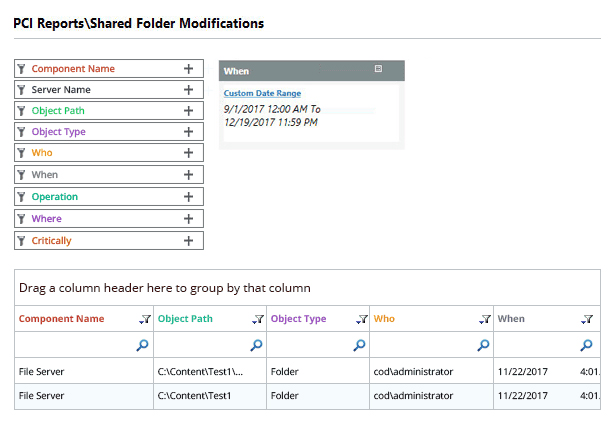
Task: Select Operation filter row label
Action: [55, 197]
